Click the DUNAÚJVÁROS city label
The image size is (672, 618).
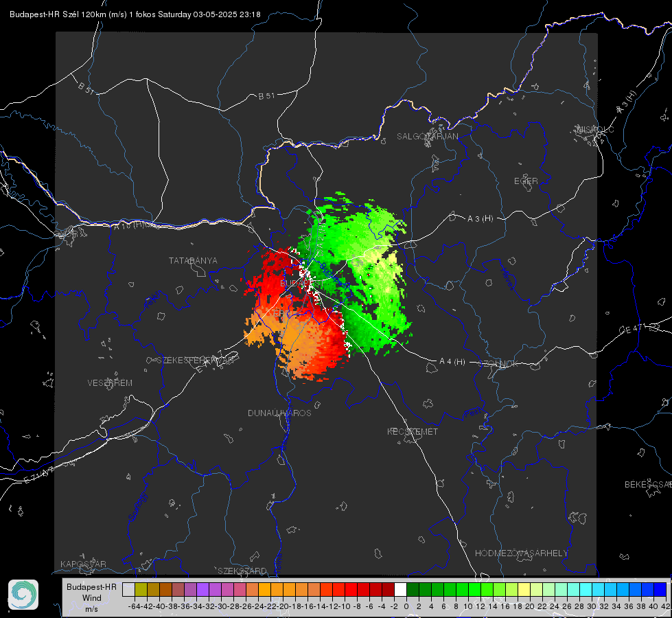click(x=279, y=413)
